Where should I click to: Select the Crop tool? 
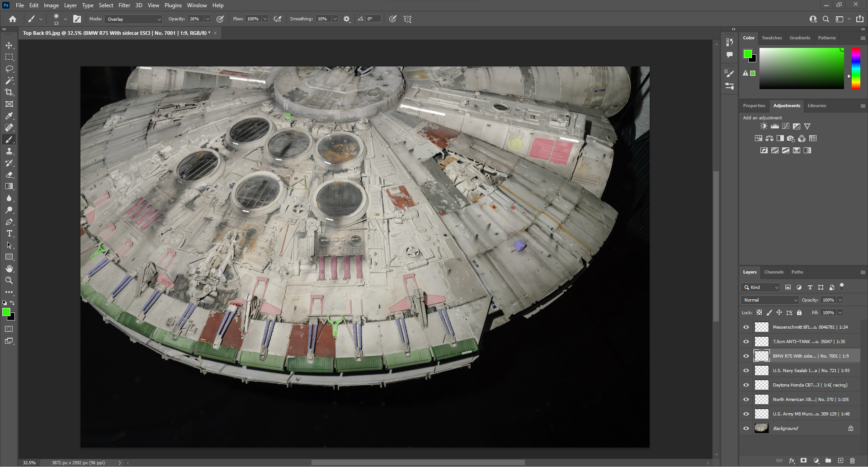click(x=9, y=92)
